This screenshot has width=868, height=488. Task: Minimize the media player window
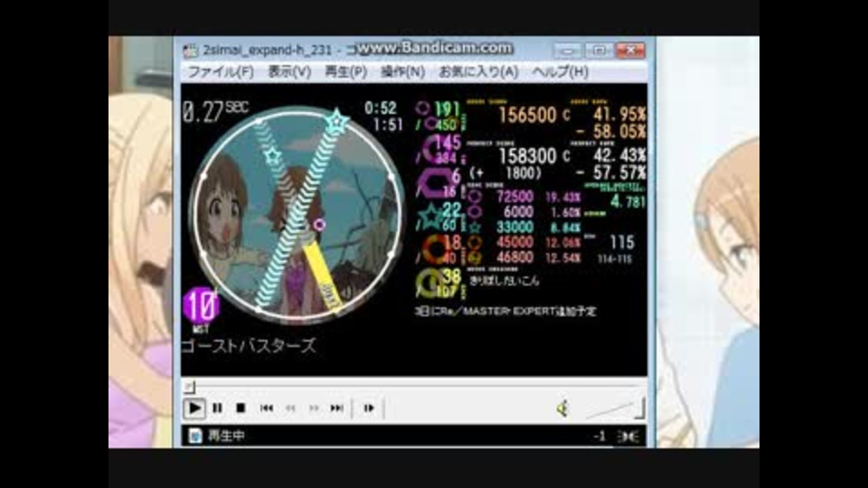click(568, 51)
